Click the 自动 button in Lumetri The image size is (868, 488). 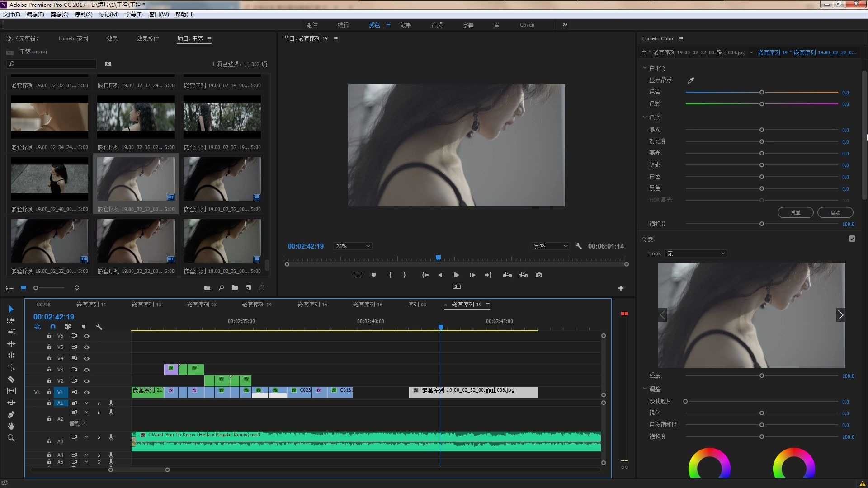(835, 212)
